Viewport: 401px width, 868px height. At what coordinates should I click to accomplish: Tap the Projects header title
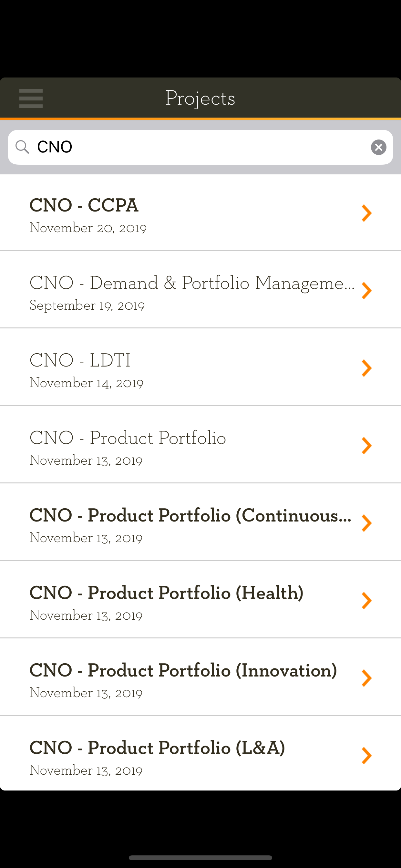pos(200,98)
